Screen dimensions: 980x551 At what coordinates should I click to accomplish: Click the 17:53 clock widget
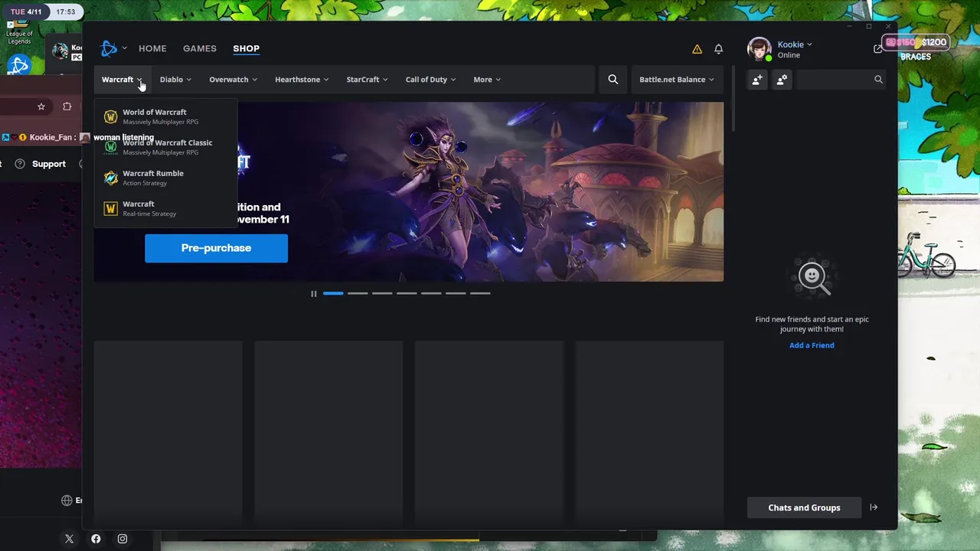tap(66, 12)
